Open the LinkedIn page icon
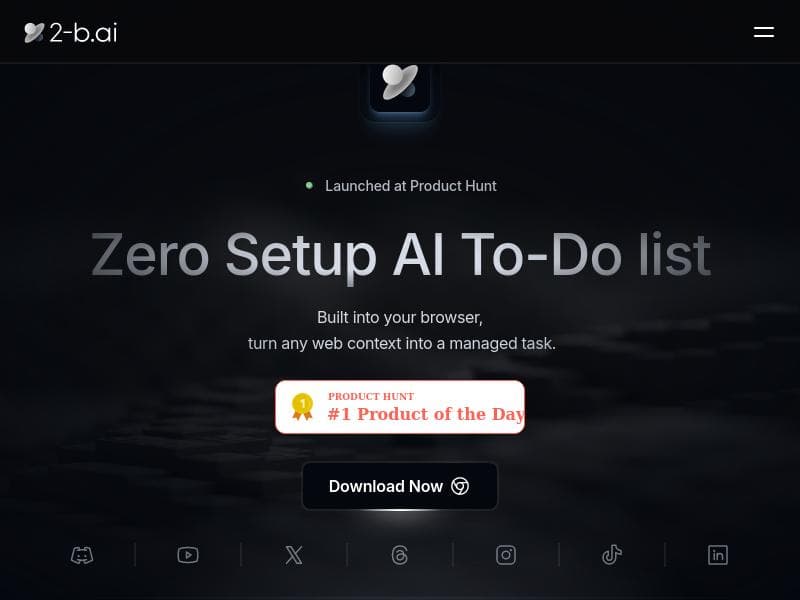The width and height of the screenshot is (800, 600). point(718,555)
